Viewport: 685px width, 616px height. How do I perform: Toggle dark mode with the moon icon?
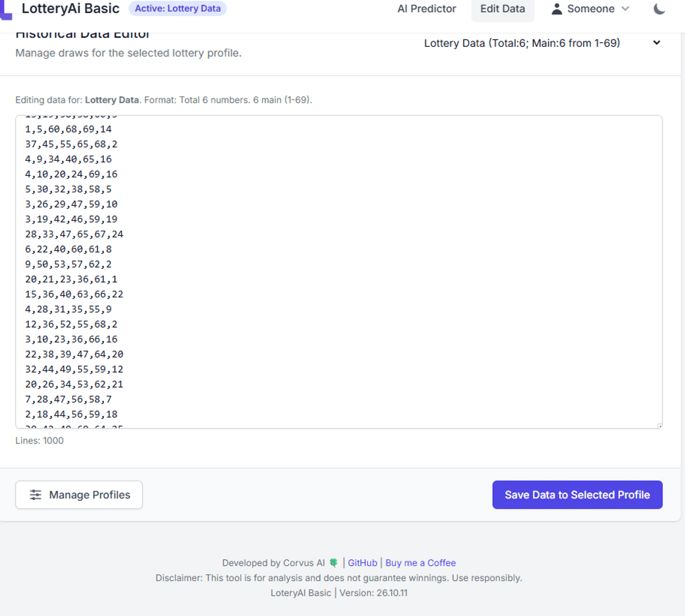pyautogui.click(x=659, y=9)
